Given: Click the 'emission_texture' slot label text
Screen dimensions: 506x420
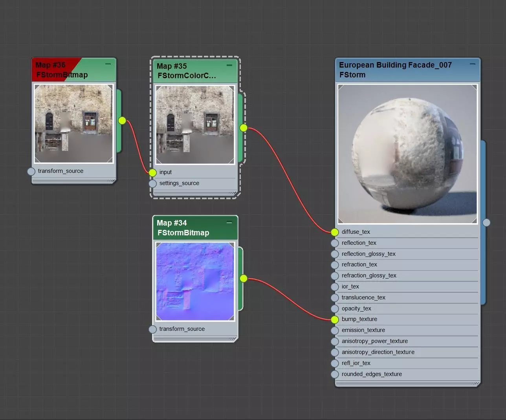Looking at the screenshot, I should click(x=363, y=330).
